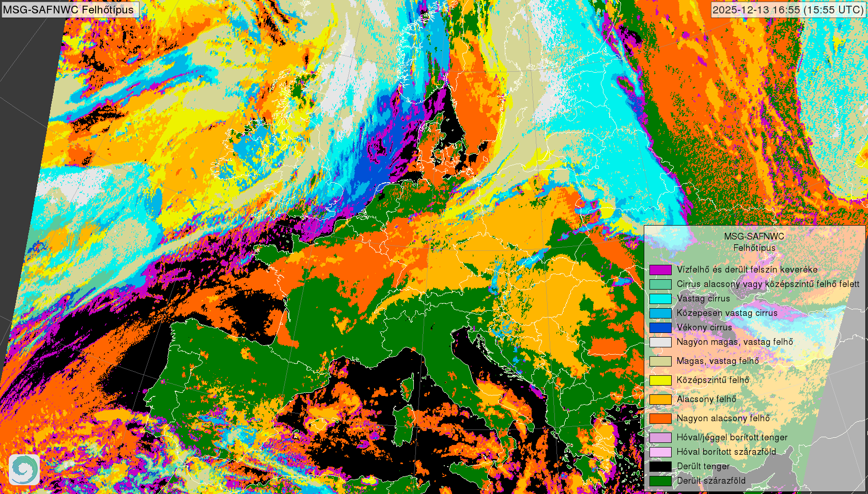Click the beige Magas, vastag felhő swatch
The image size is (868, 494).
(x=660, y=361)
